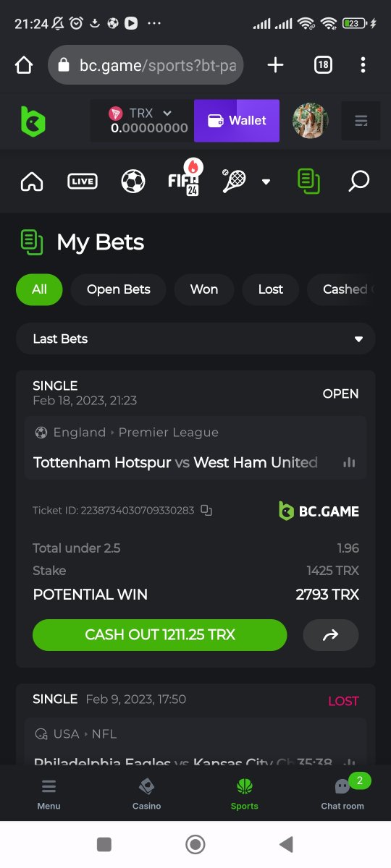
Task: Expand the Last Bets dropdown
Action: coord(195,339)
